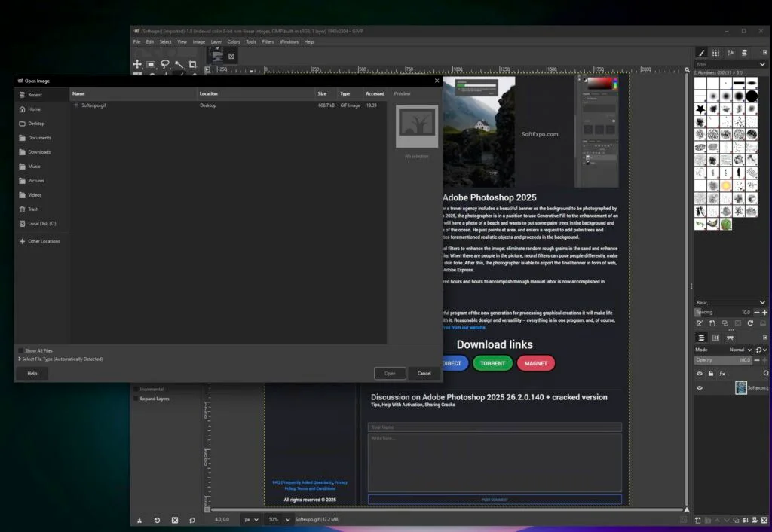Open the layer Mode dropdown showing Normal
The width and height of the screenshot is (772, 532).
737,350
